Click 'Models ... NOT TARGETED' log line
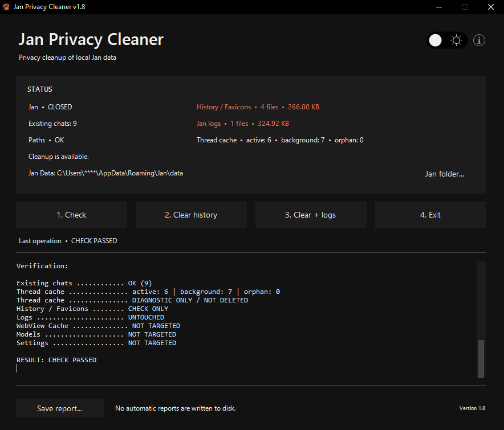 (x=96, y=334)
